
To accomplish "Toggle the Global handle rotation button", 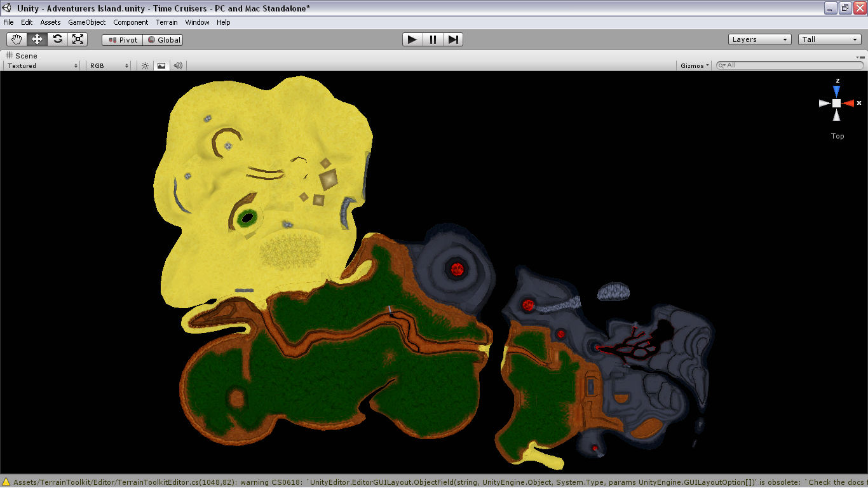I will tap(163, 39).
